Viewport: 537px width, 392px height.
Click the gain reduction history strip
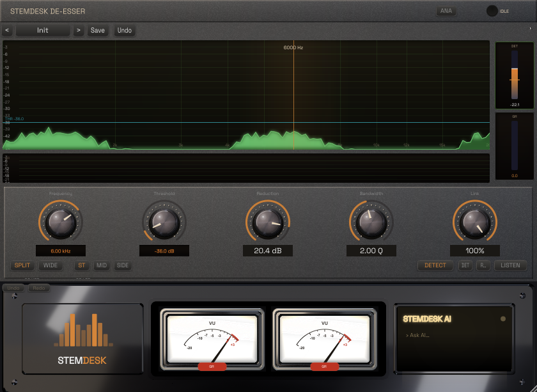[246, 168]
